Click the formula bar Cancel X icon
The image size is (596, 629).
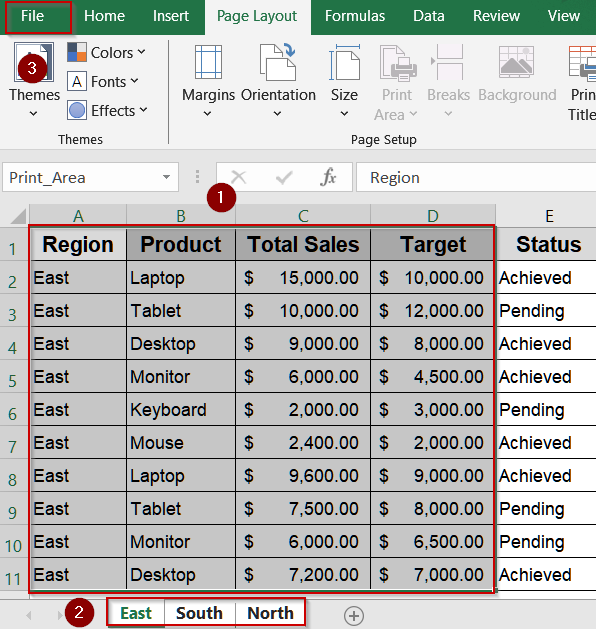(239, 177)
